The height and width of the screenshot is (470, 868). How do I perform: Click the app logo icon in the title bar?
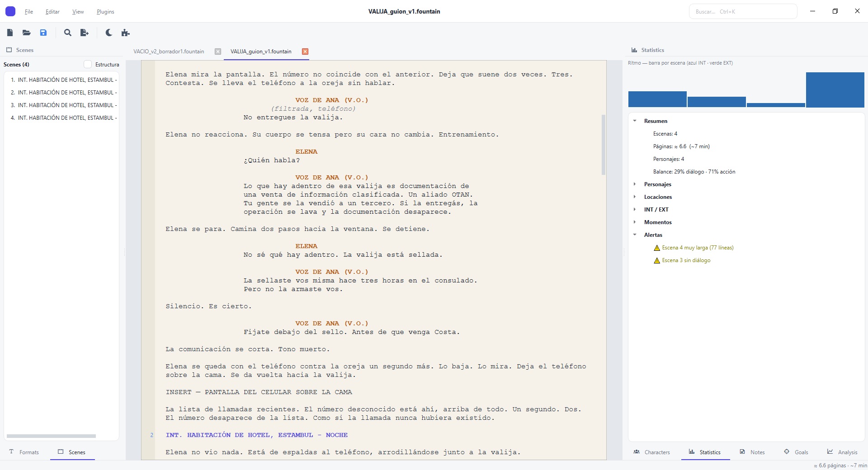[x=10, y=11]
